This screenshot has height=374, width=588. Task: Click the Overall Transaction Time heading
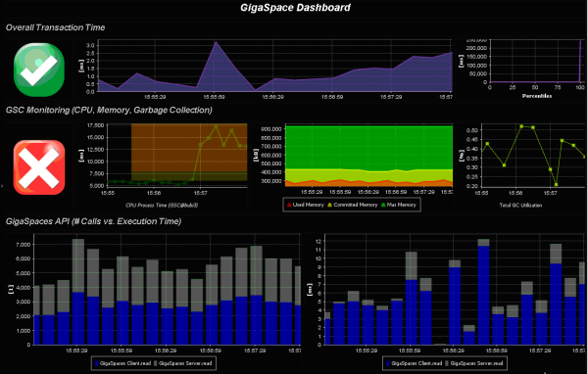(x=55, y=27)
